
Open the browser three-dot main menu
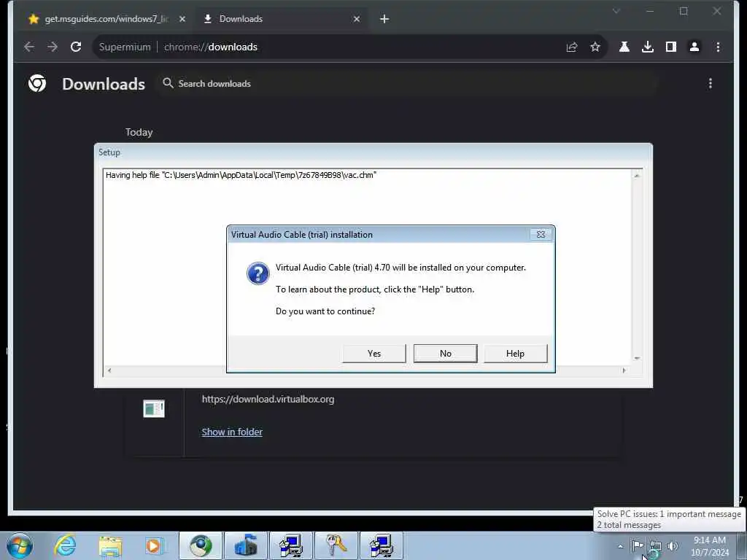718,47
